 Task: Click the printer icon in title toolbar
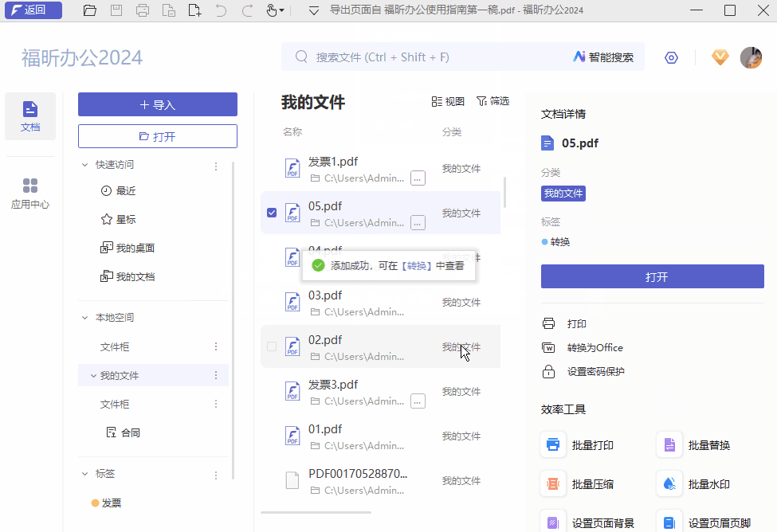point(142,10)
